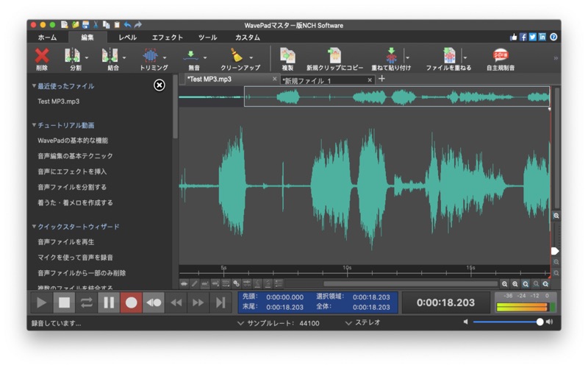588x368 pixels.
Task: Toggle the scrub playback button
Action: coord(154,302)
